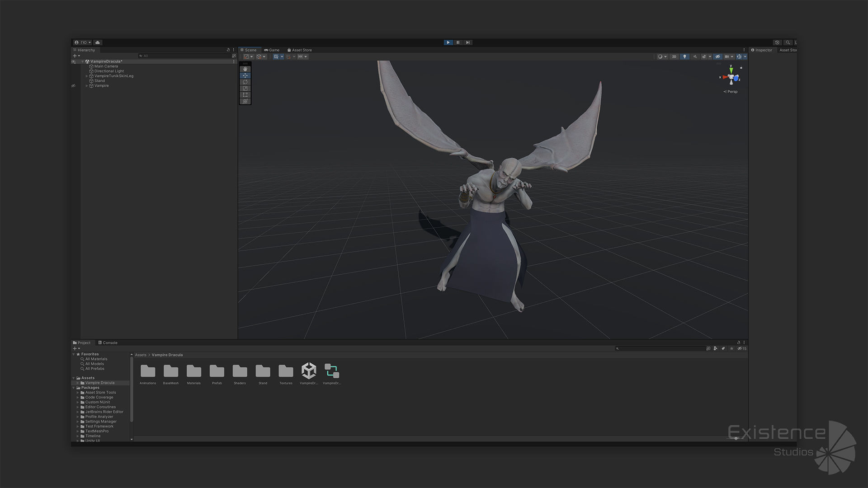The image size is (868, 488).
Task: Switch to the Console tab
Action: point(108,343)
